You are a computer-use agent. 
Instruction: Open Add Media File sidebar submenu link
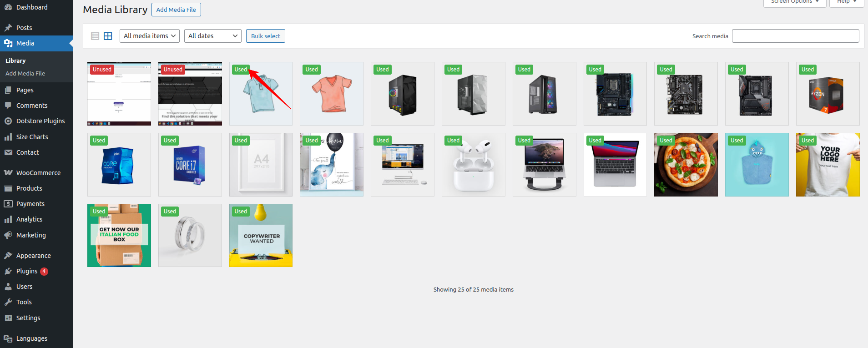click(25, 73)
